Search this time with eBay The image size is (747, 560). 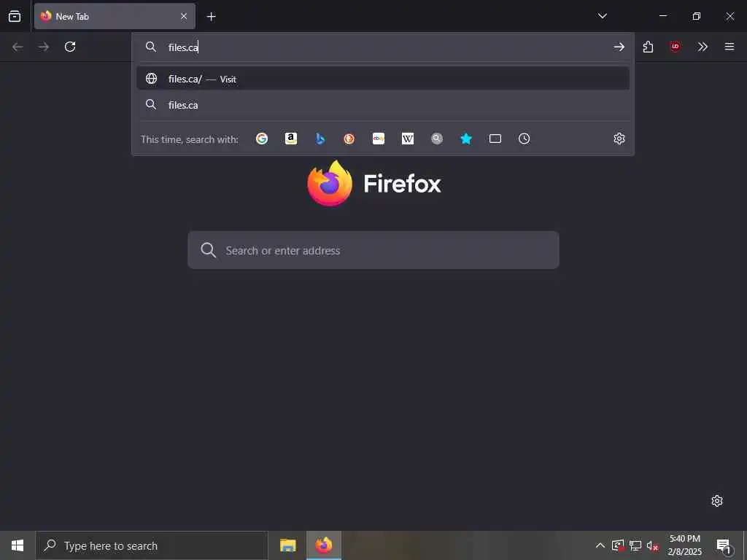(x=379, y=139)
